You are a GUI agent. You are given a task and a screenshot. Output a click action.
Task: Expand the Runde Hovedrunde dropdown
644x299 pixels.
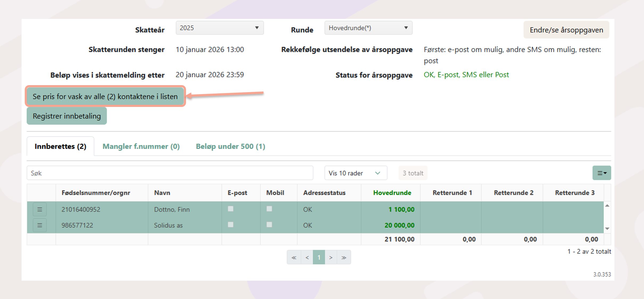pos(368,28)
